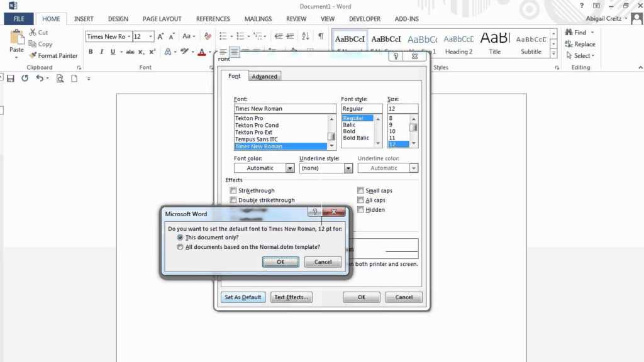
Task: Show paragraph marks icon
Action: click(x=321, y=36)
